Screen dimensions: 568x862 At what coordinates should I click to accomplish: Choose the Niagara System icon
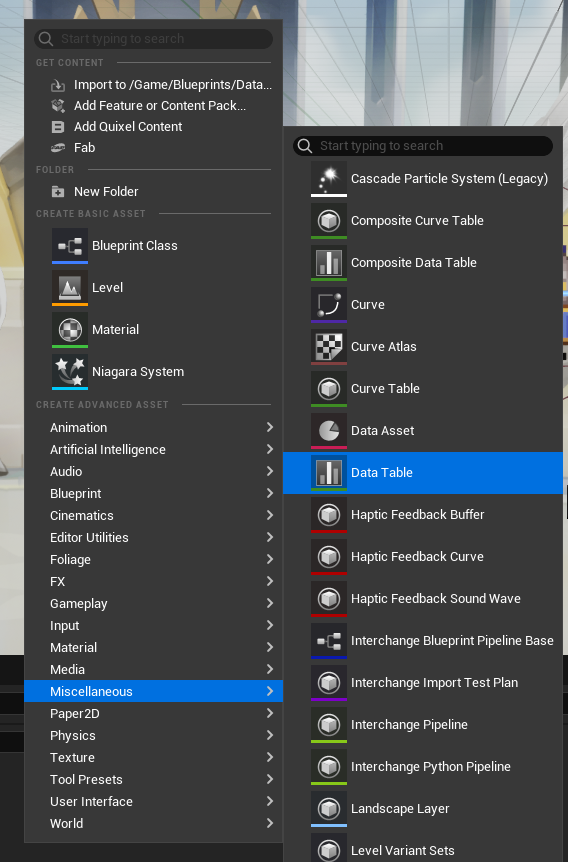[70, 372]
